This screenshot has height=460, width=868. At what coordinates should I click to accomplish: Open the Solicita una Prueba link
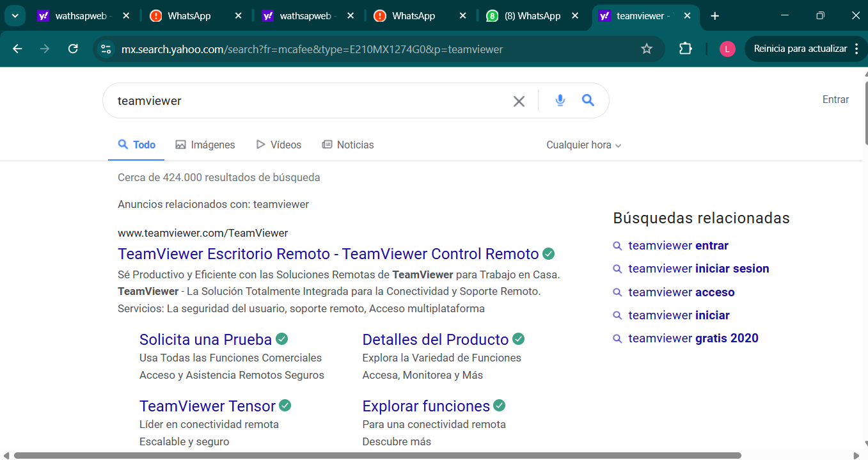coord(205,340)
